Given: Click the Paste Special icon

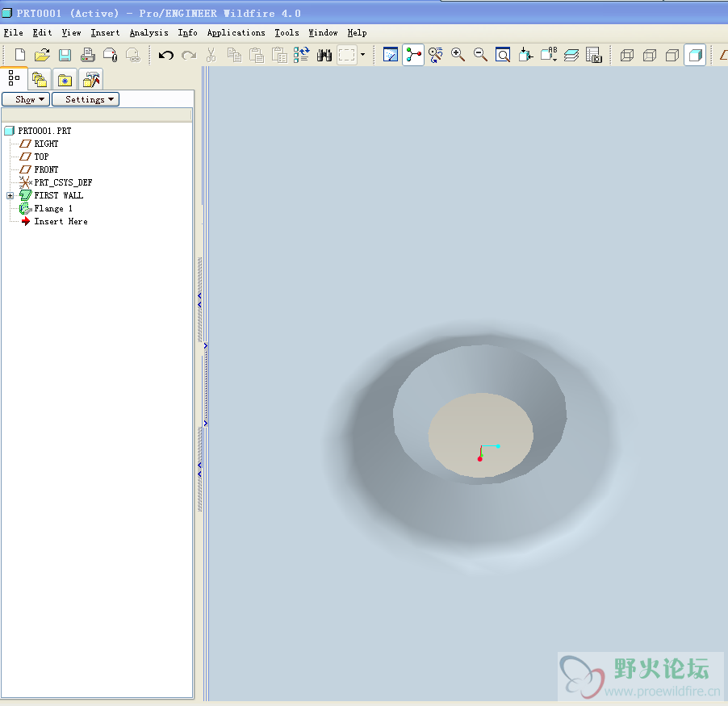Looking at the screenshot, I should [x=279, y=55].
